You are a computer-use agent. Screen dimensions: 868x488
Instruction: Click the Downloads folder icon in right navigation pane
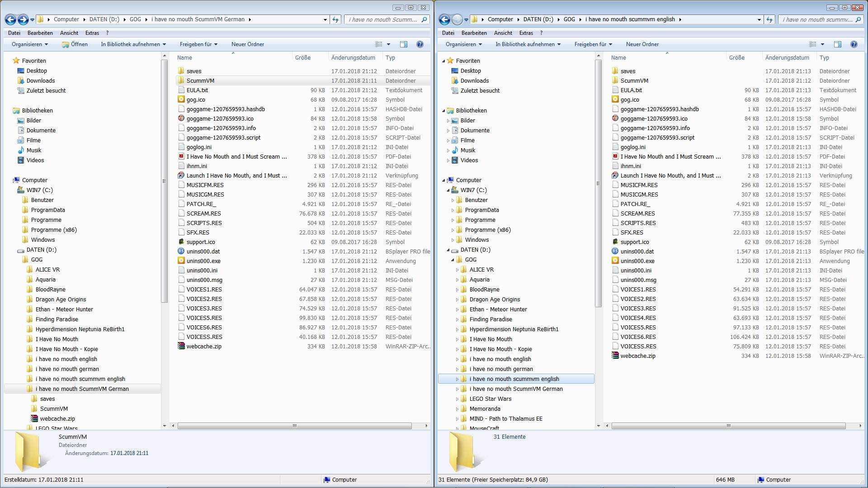point(455,80)
